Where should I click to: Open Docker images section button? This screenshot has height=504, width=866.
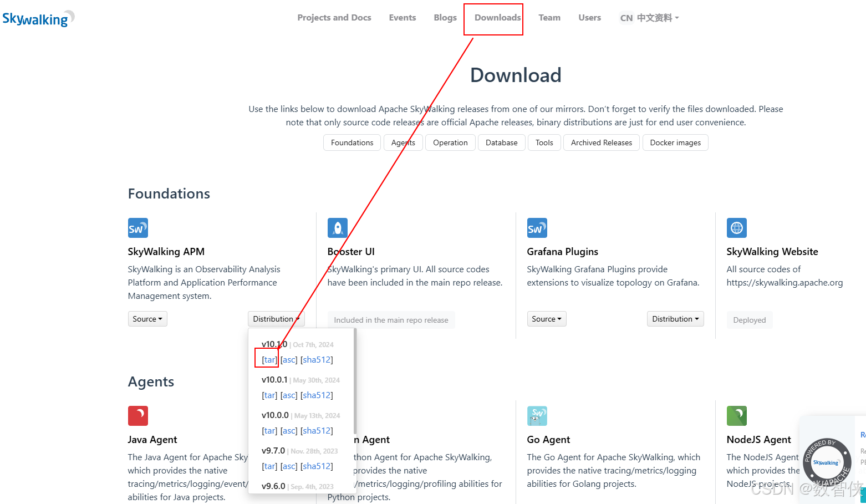(x=675, y=142)
